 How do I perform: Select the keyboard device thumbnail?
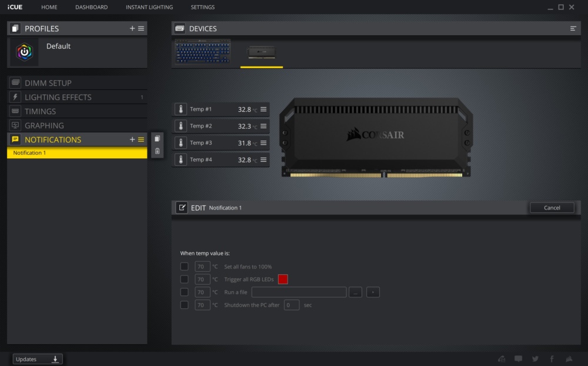(202, 51)
